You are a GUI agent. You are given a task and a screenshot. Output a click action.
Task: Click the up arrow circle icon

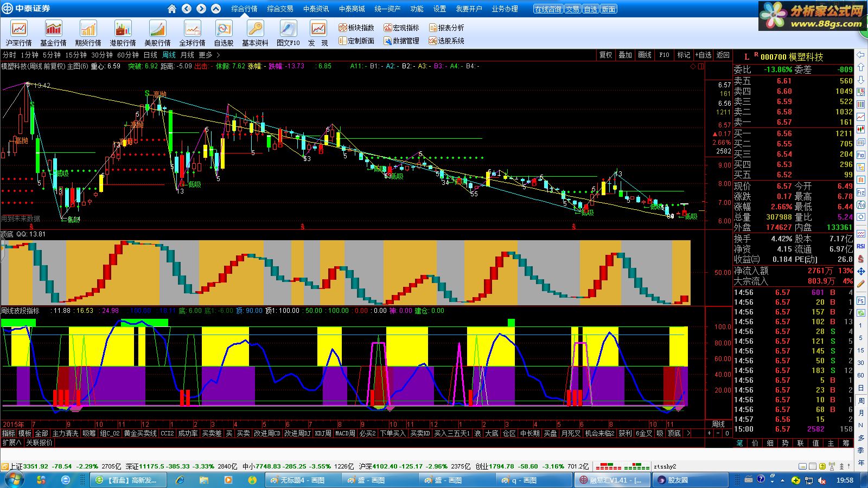click(216, 9)
